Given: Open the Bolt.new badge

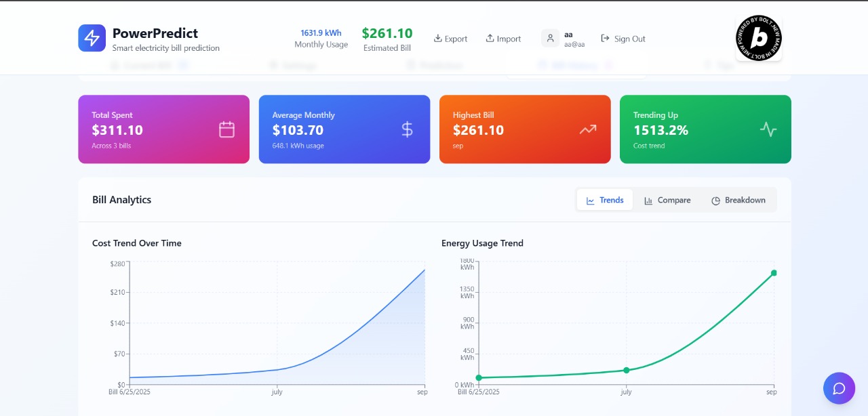Looking at the screenshot, I should click(759, 39).
